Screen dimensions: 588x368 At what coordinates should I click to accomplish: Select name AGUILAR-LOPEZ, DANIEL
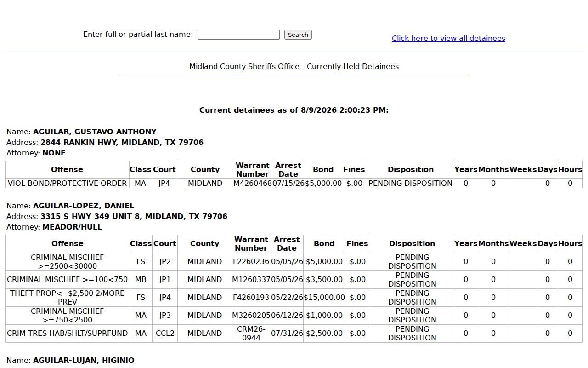(84, 206)
